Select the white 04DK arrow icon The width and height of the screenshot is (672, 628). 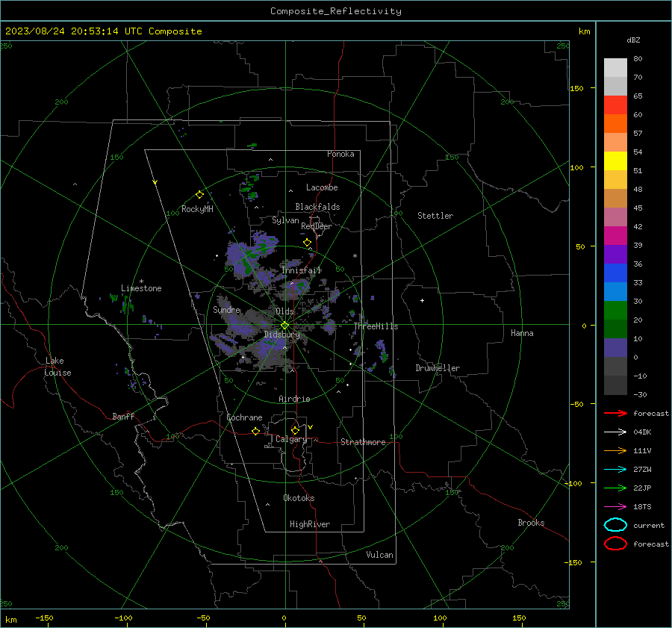point(615,432)
